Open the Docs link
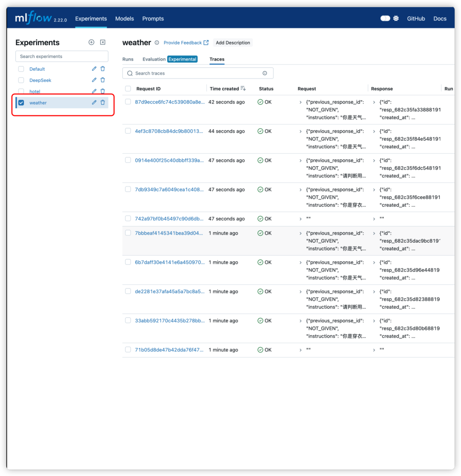Viewport: 461px width, 476px height. pyautogui.click(x=440, y=18)
